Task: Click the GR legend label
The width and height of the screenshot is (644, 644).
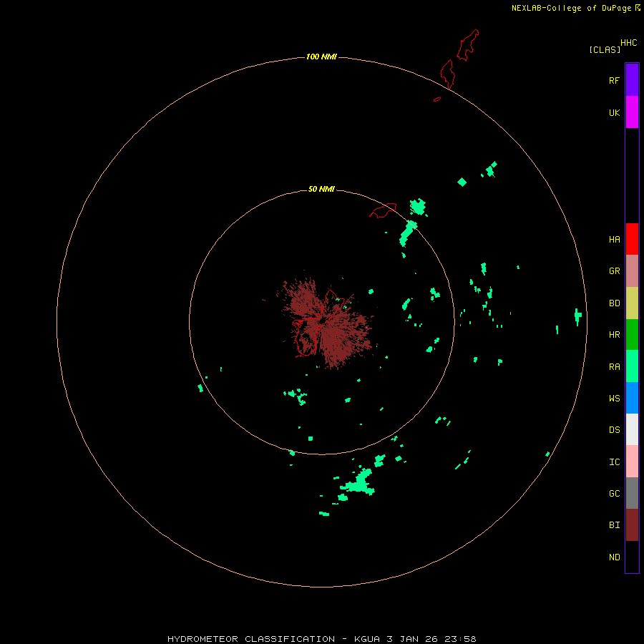Action: pyautogui.click(x=614, y=271)
